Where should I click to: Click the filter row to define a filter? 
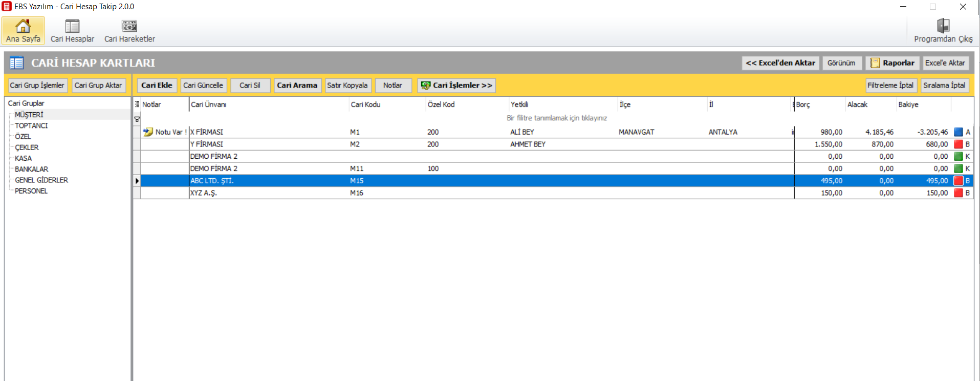pos(556,118)
